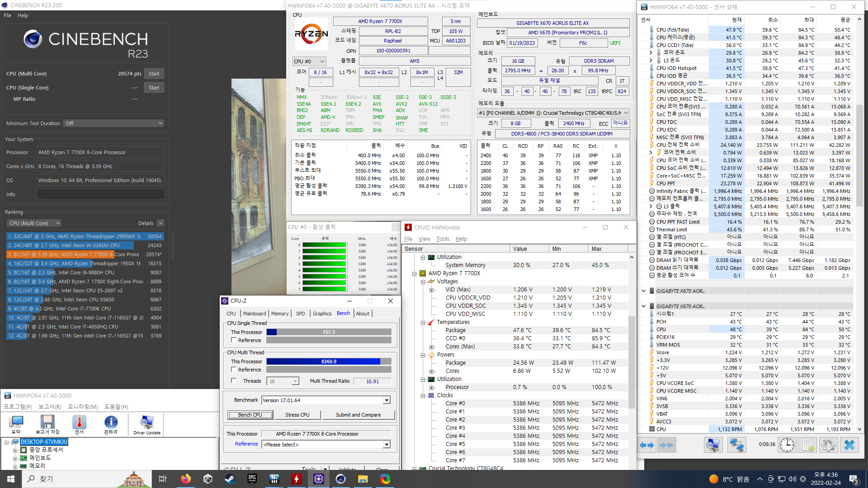The width and height of the screenshot is (868, 488).
Task: Click the blue expand arrows icon in sensor panel
Action: (x=647, y=445)
